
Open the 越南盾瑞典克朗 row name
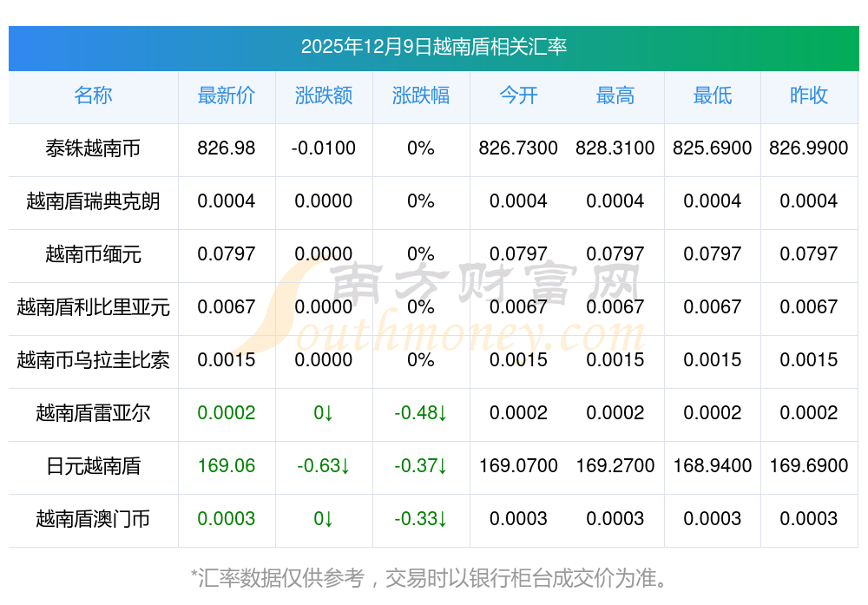pos(93,201)
